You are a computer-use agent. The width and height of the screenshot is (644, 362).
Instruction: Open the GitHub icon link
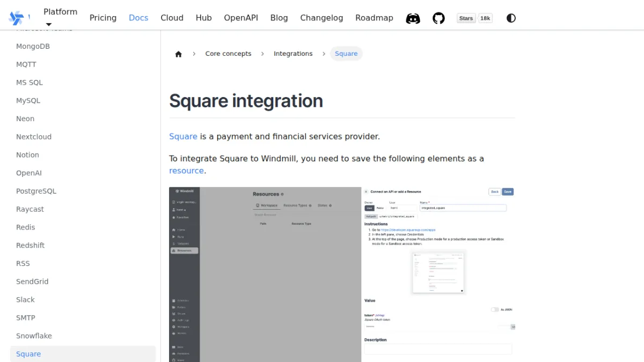point(438,18)
